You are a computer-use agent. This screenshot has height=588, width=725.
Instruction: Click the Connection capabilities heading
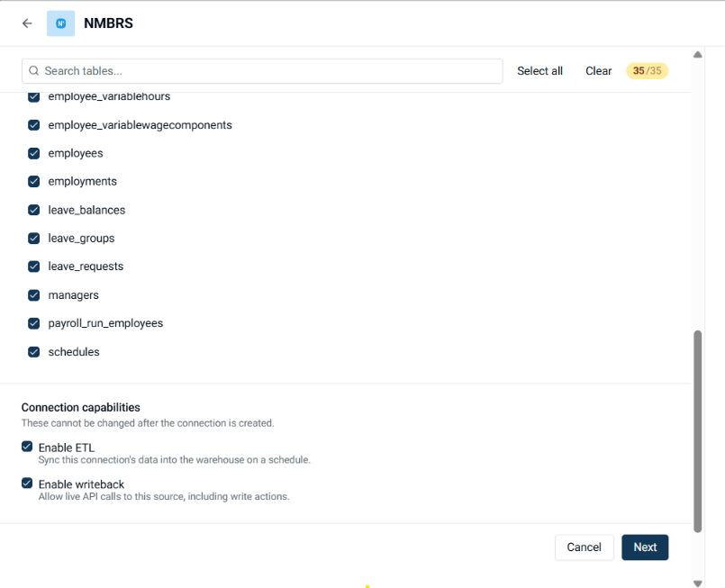(x=80, y=407)
